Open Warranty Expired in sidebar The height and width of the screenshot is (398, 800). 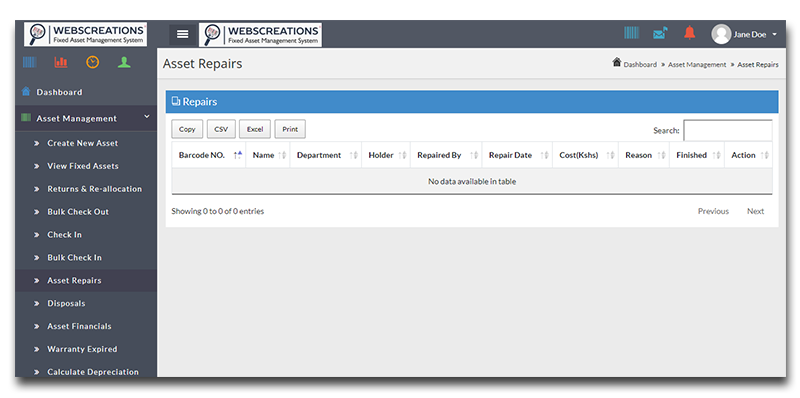[82, 350]
